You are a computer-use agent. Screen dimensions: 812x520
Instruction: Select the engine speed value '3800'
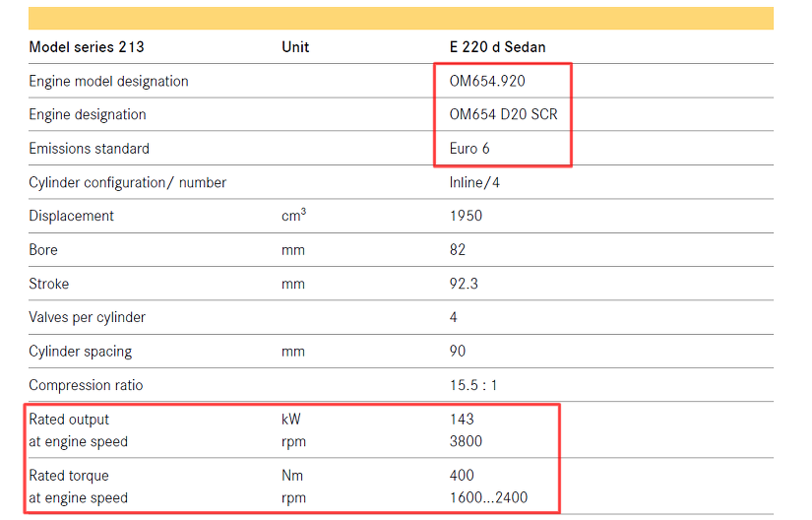tap(466, 441)
